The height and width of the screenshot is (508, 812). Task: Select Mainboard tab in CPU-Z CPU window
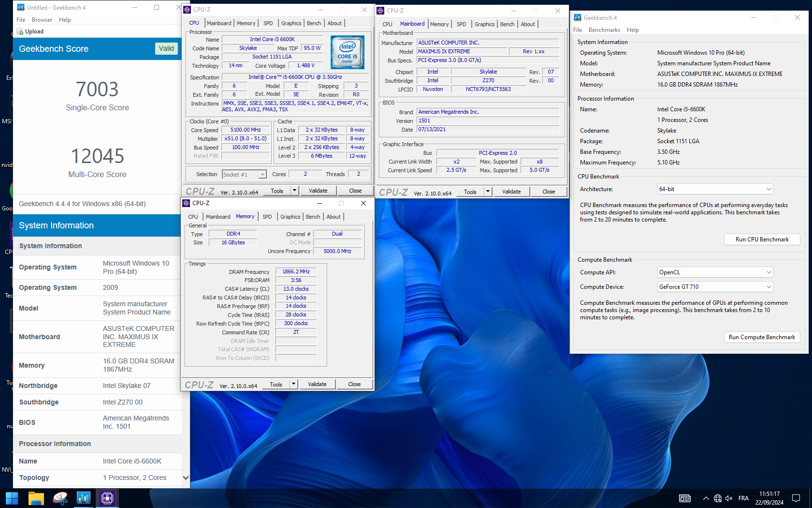coord(219,23)
